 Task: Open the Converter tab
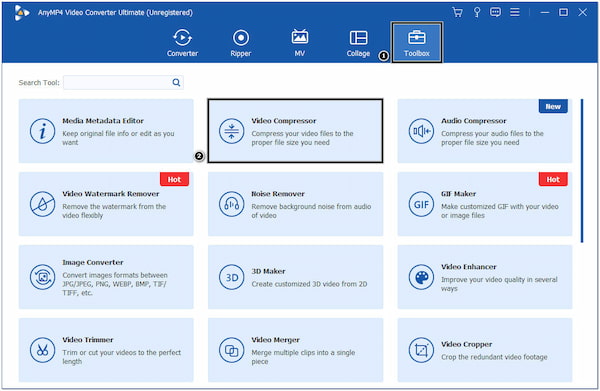coord(182,43)
